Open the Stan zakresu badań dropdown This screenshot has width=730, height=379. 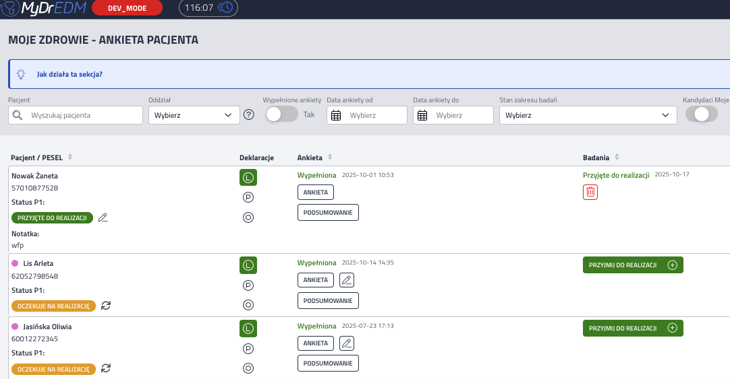tap(588, 115)
